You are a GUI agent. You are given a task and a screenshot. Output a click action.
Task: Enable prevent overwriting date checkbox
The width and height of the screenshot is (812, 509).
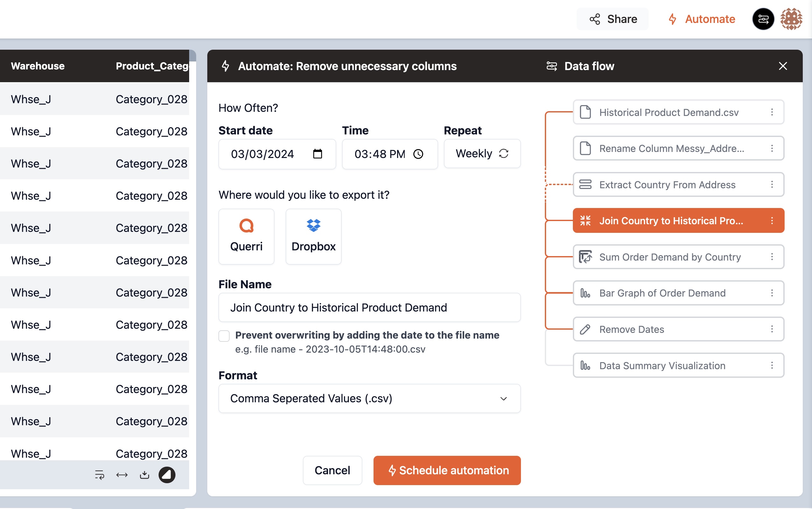pyautogui.click(x=224, y=336)
